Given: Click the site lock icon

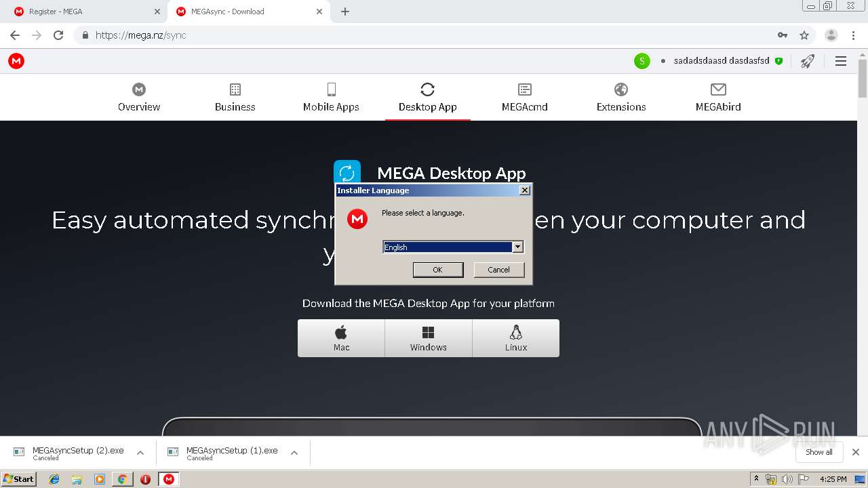Looking at the screenshot, I should (85, 35).
